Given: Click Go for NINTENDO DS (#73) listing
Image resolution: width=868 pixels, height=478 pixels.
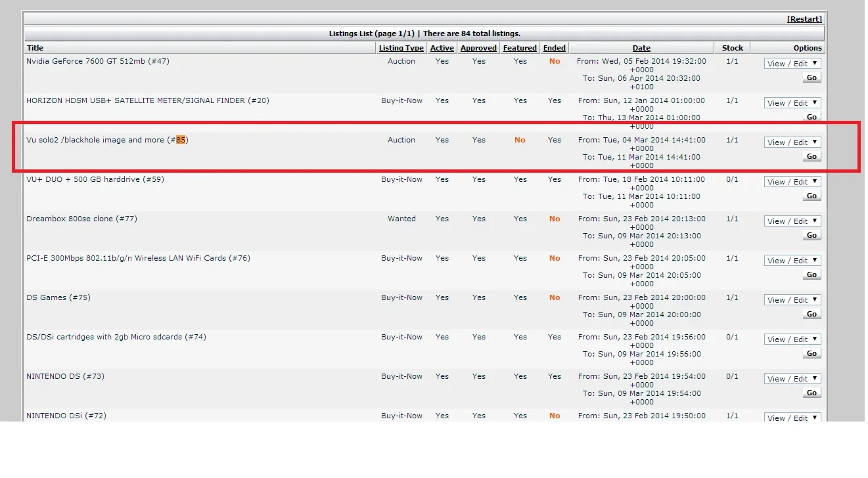Looking at the screenshot, I should pyautogui.click(x=811, y=393).
